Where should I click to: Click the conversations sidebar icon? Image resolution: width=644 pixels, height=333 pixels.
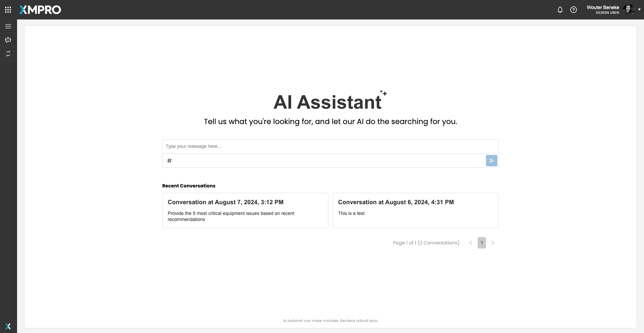(x=8, y=54)
